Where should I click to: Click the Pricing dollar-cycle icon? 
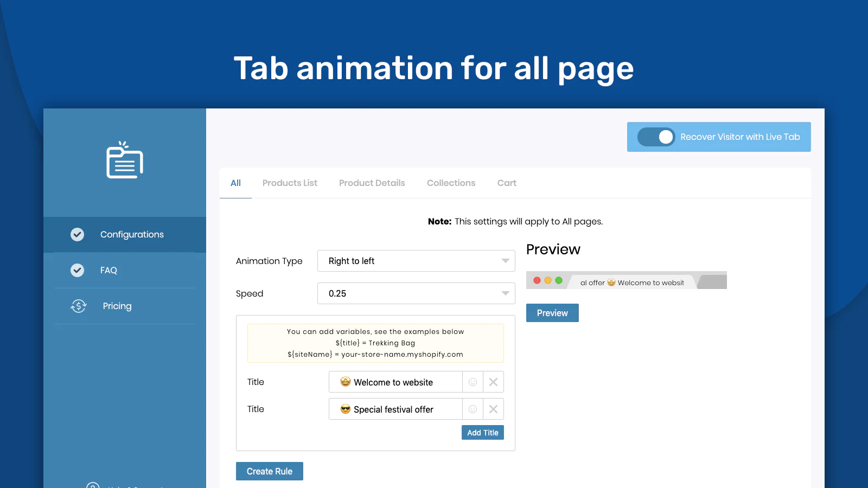click(79, 306)
